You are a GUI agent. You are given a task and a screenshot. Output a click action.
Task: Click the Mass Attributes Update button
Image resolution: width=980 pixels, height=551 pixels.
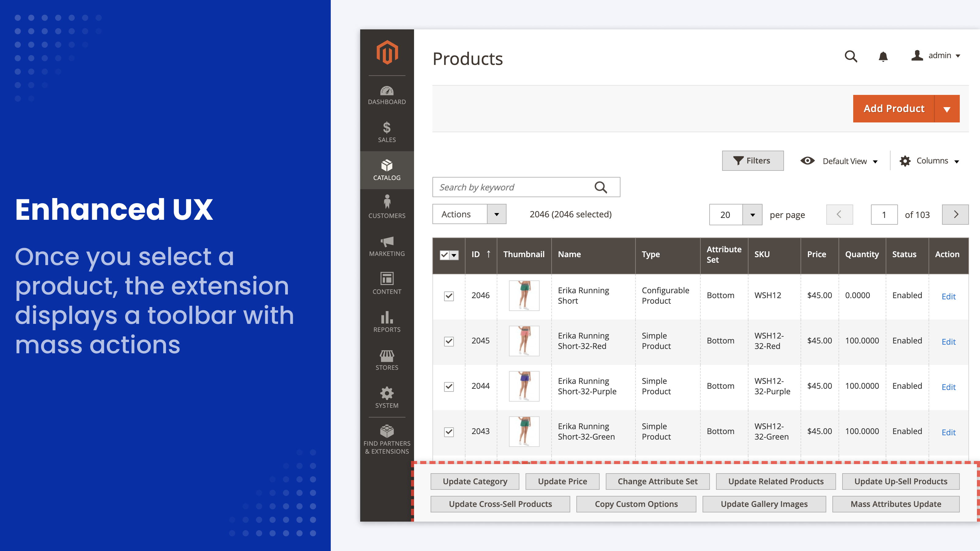pyautogui.click(x=895, y=504)
